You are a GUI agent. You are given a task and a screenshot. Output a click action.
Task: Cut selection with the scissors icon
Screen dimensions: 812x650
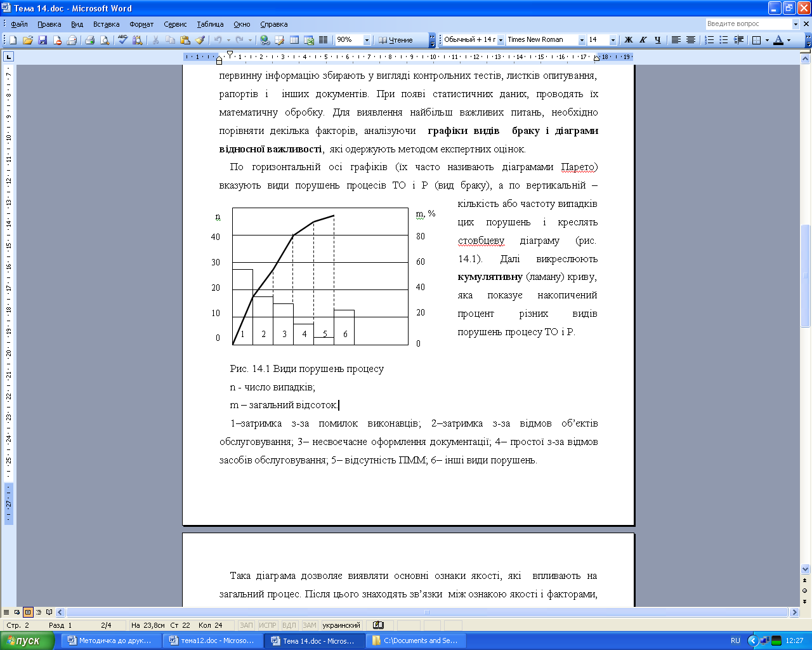coord(155,40)
